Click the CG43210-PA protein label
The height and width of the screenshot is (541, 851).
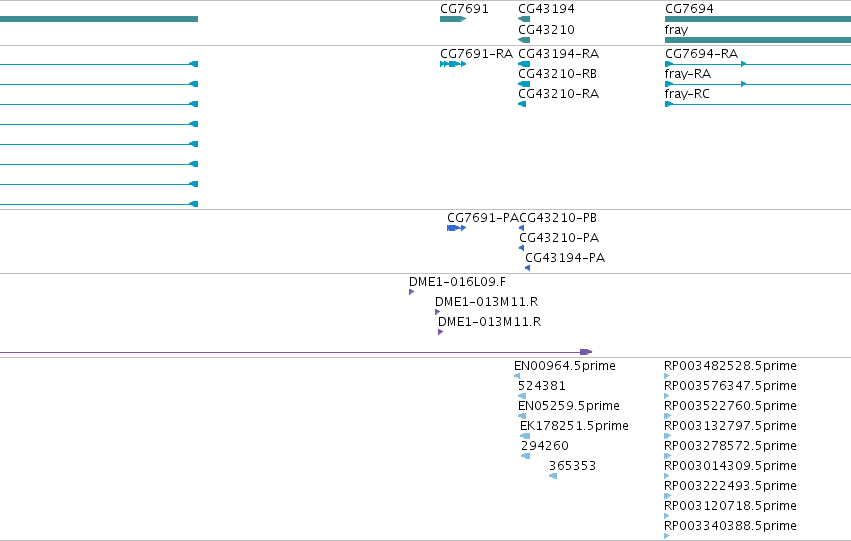click(559, 238)
